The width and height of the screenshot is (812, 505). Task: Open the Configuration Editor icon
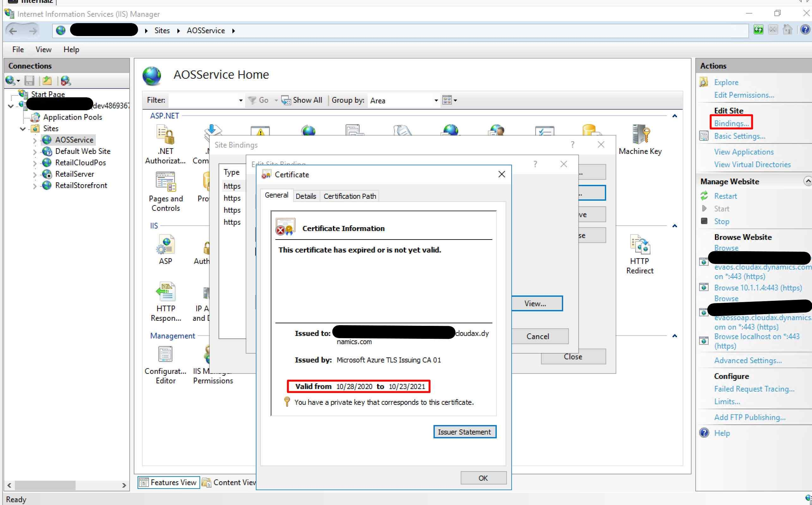pos(165,355)
